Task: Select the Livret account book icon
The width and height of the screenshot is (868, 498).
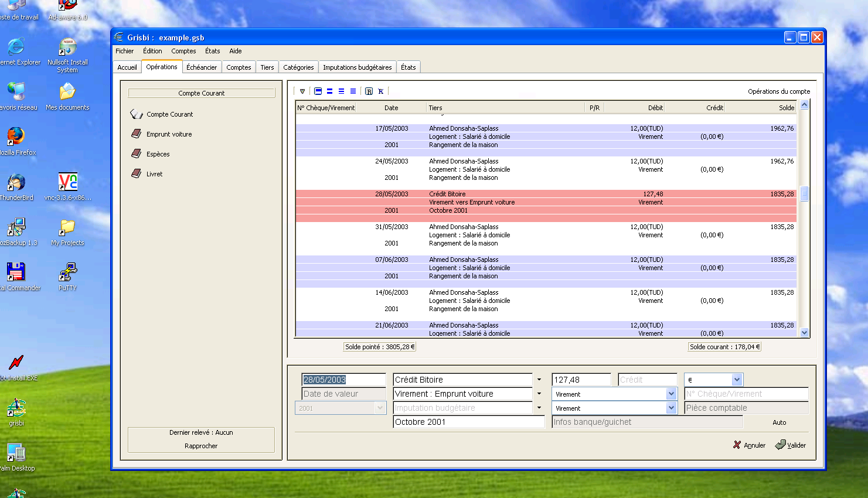Action: click(x=136, y=174)
